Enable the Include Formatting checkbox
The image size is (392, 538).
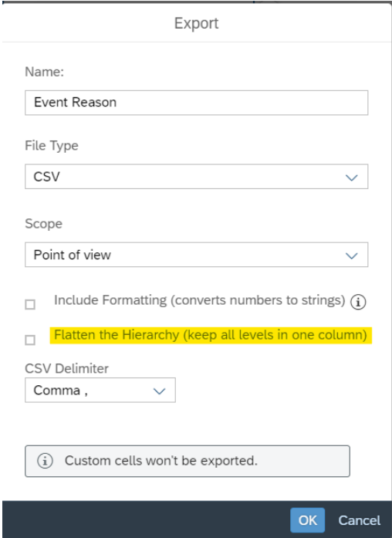tap(30, 304)
